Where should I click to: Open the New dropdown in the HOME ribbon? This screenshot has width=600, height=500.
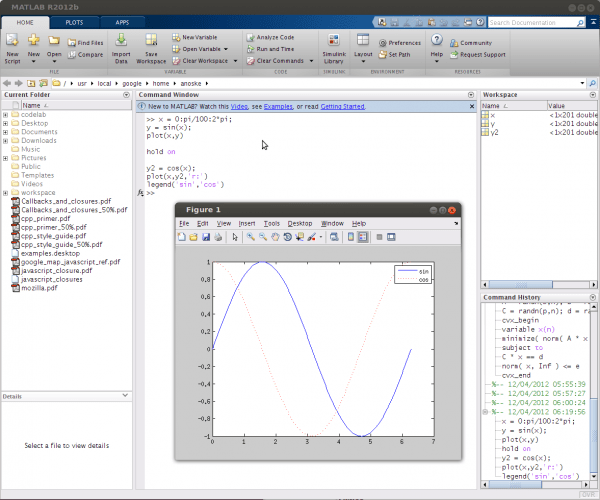pyautogui.click(x=33, y=62)
